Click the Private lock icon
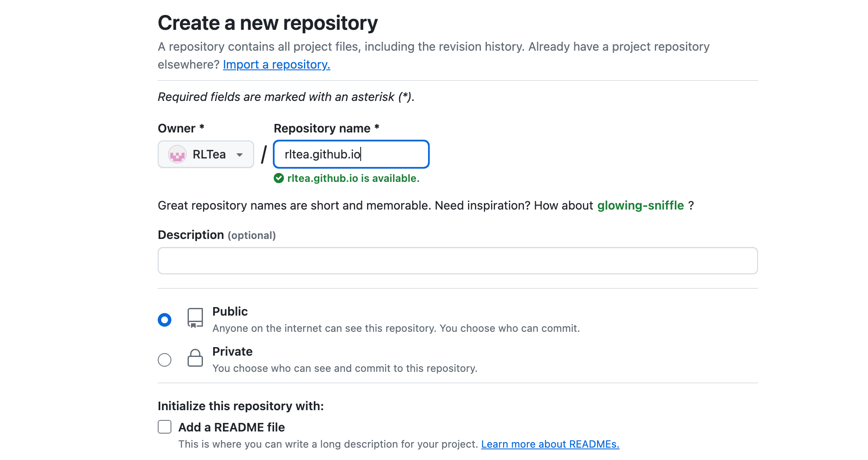Screen dimensions: 868x460 click(195, 358)
